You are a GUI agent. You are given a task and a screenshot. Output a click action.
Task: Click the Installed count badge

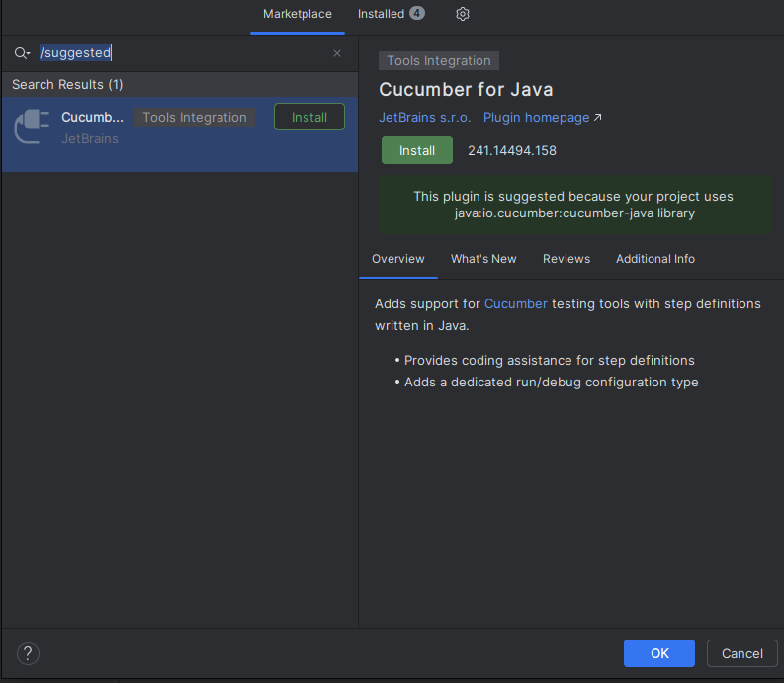click(417, 14)
